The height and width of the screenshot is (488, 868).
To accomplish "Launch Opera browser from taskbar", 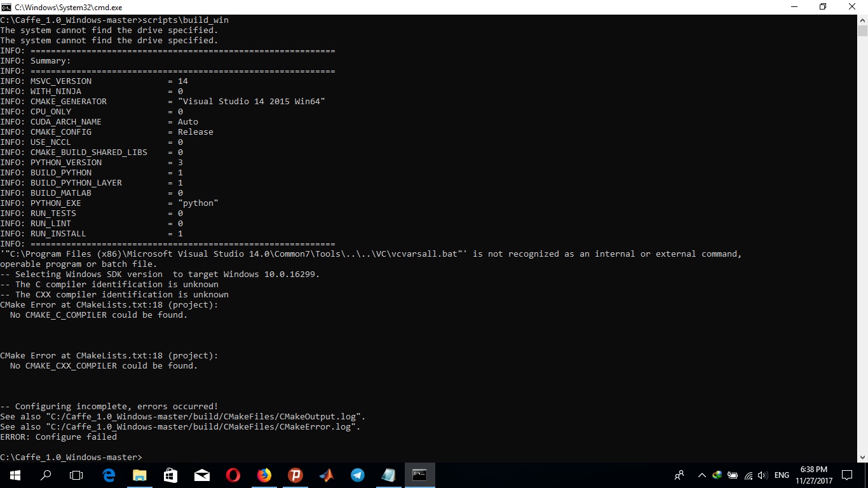I will (233, 475).
